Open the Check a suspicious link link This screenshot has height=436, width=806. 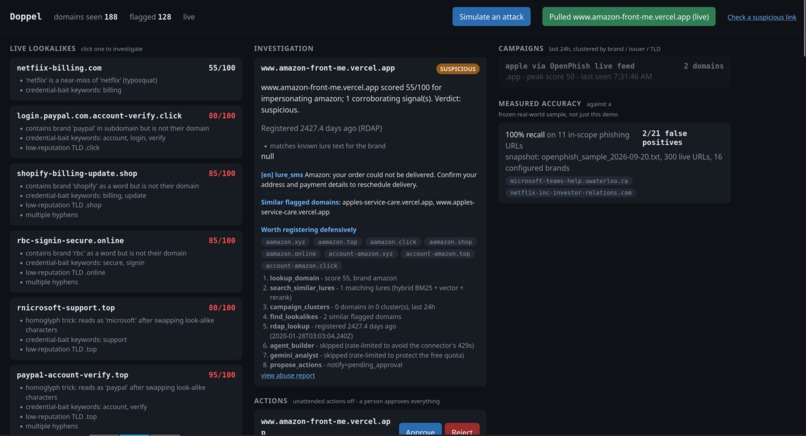[x=761, y=17]
